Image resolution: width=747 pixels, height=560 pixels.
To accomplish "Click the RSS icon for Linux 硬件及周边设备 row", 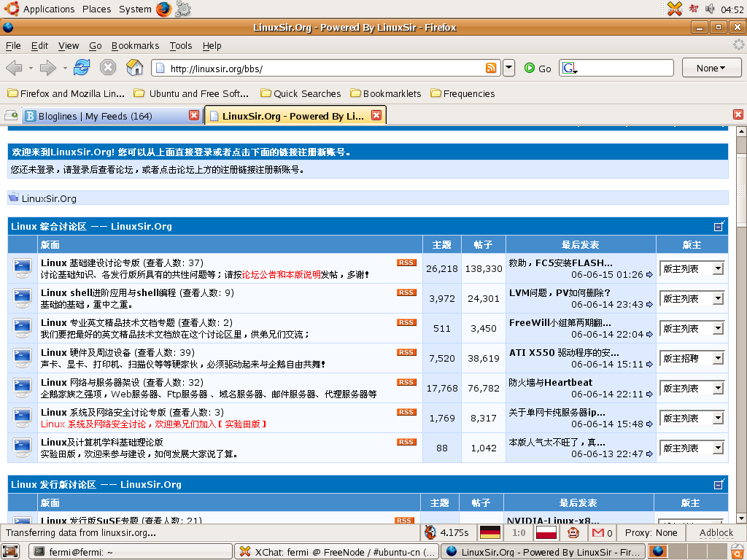I will tap(406, 353).
